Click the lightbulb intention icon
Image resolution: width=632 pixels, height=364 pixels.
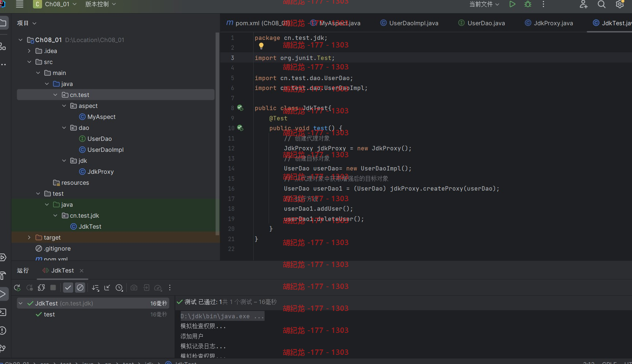click(x=261, y=46)
